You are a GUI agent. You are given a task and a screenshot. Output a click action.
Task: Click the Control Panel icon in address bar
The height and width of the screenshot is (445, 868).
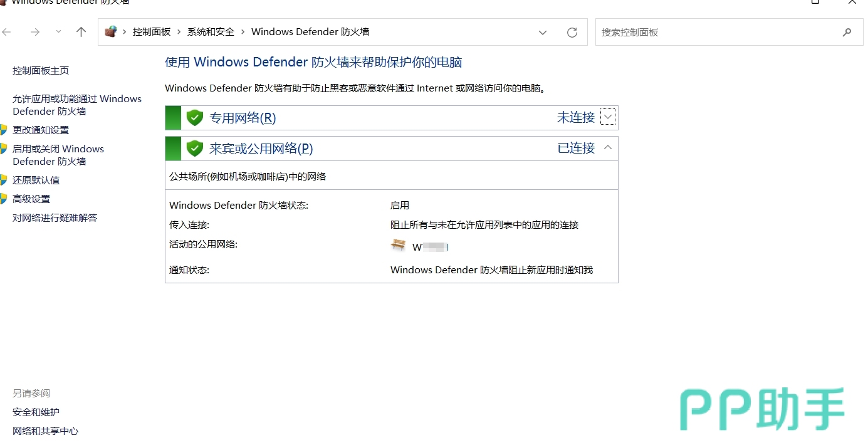coord(111,32)
